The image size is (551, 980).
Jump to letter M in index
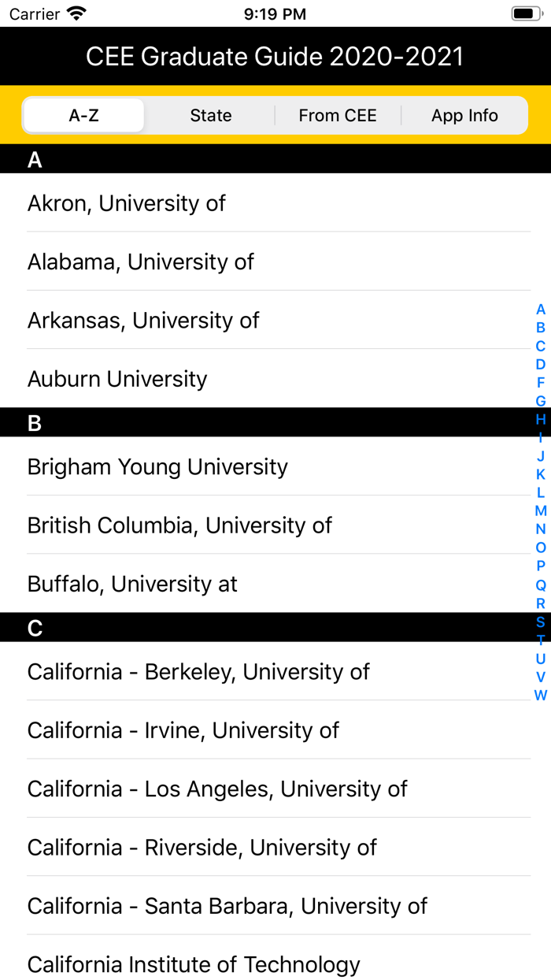541,511
